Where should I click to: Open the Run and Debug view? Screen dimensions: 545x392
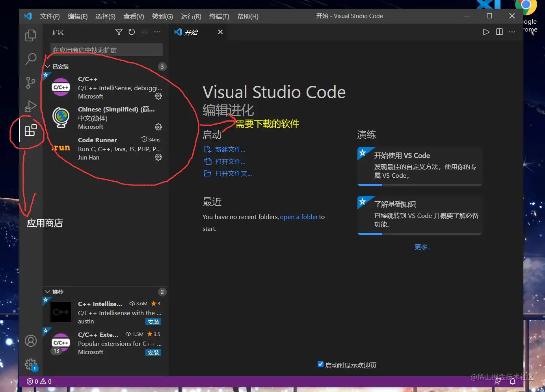coord(30,106)
